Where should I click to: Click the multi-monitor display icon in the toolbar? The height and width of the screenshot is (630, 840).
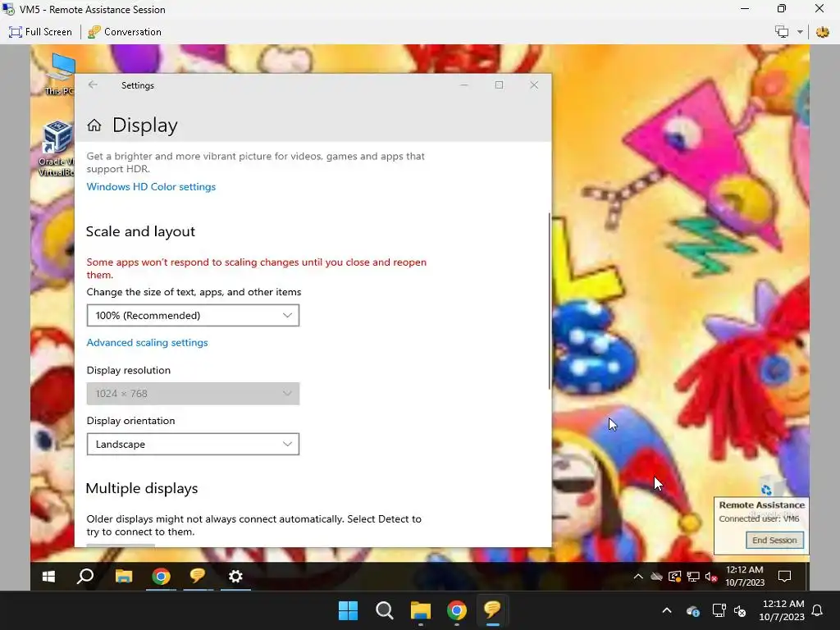[782, 32]
